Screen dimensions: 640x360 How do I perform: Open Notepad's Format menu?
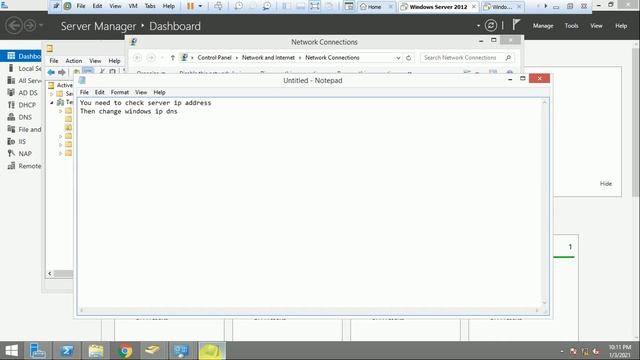120,92
